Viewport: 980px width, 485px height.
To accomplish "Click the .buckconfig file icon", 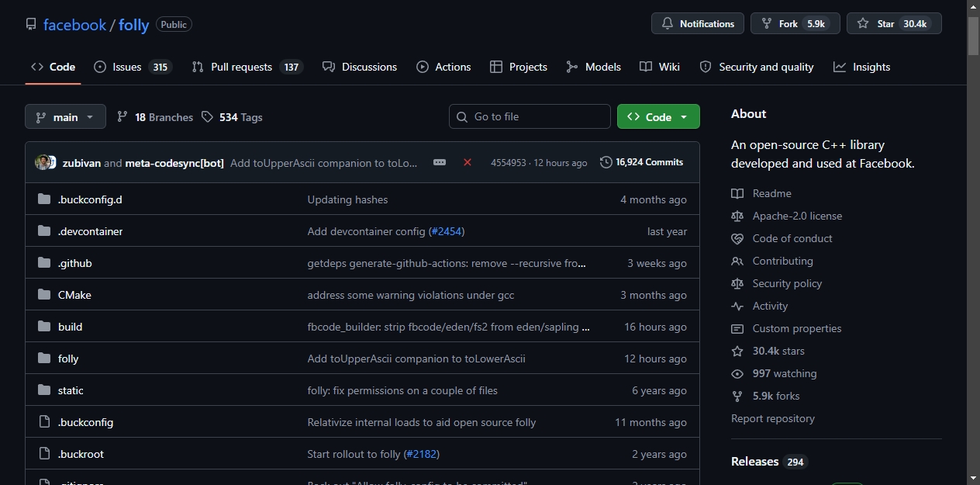I will [x=44, y=422].
